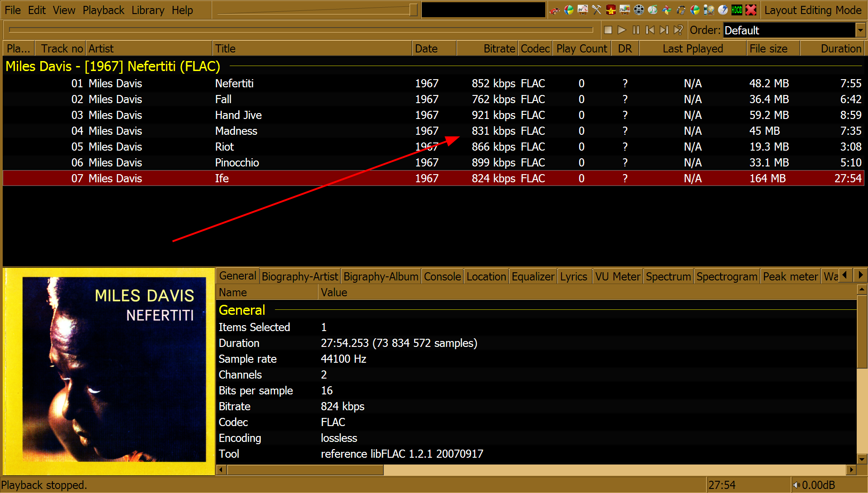Jump to the previous track
The image size is (868, 493).
coord(650,30)
